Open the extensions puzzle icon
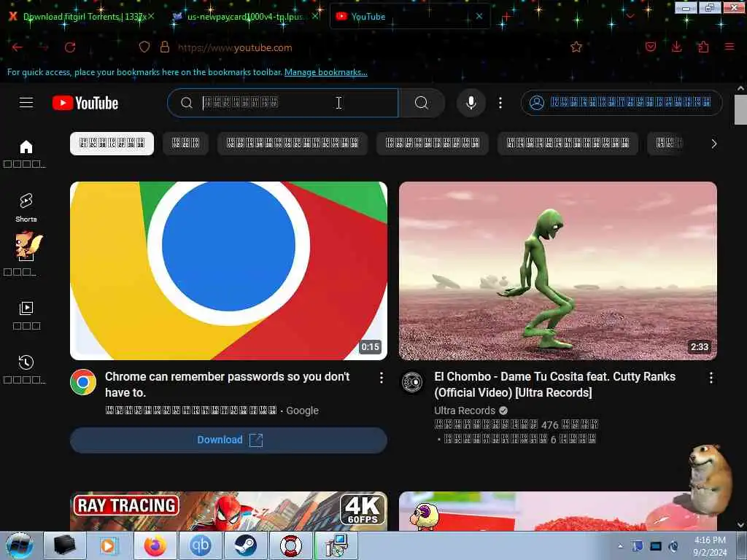 tap(703, 47)
